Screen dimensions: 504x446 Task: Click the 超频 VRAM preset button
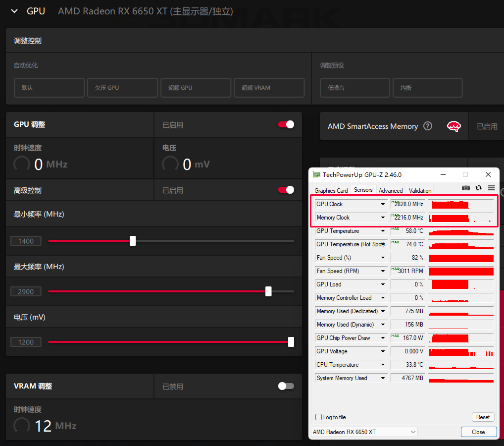(269, 88)
